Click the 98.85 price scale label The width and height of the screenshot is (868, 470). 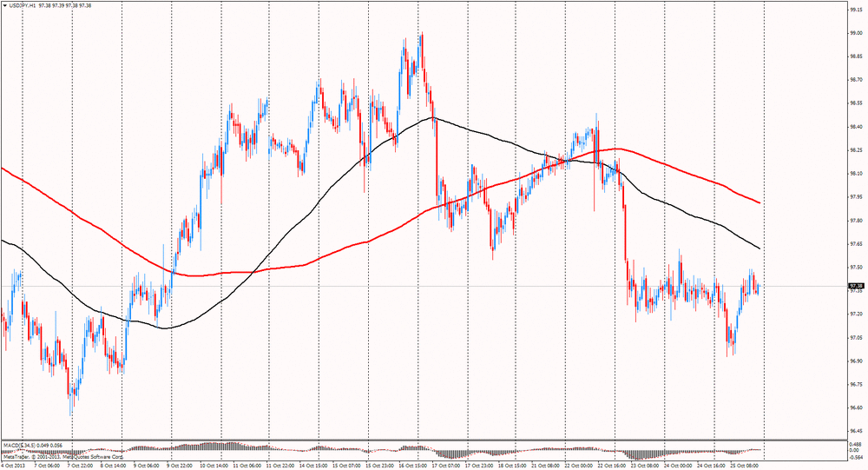coord(856,56)
